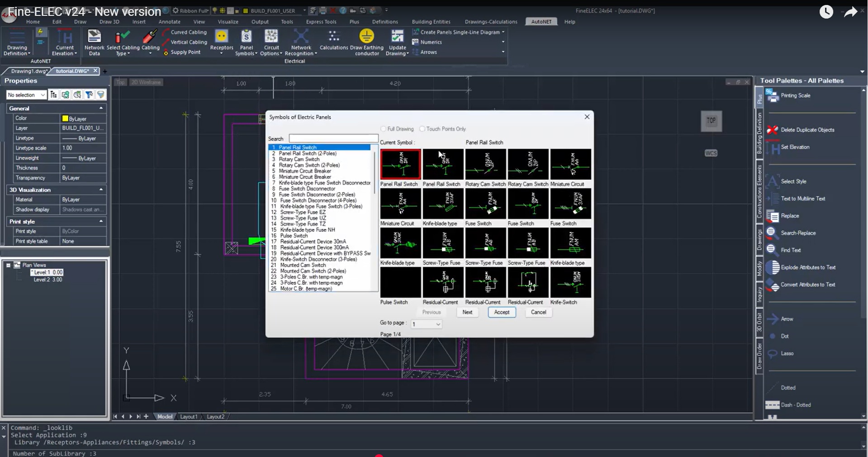Click the yellow ByLayer color swatch
Image resolution: width=868 pixels, height=457 pixels.
[65, 119]
